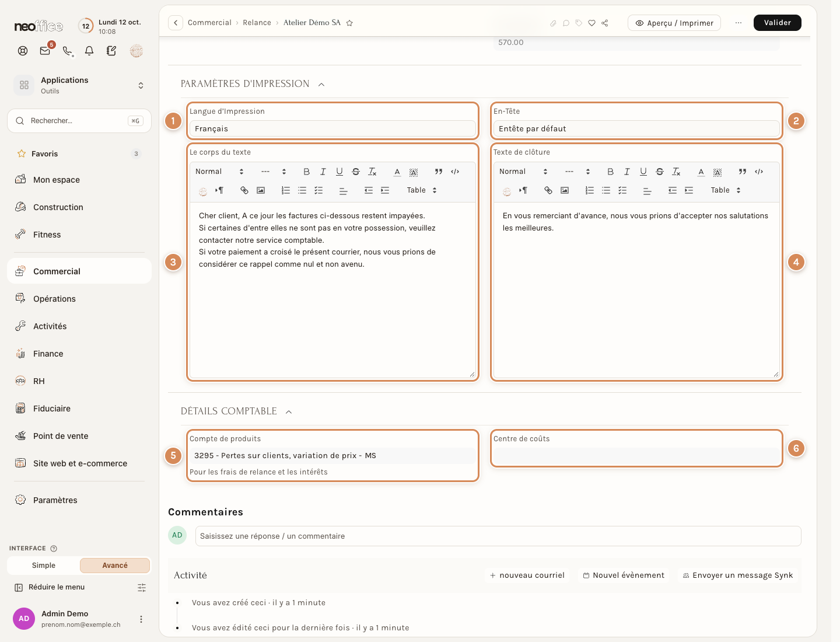Create a nouveau courriel
The height and width of the screenshot is (642, 840).
click(x=527, y=575)
